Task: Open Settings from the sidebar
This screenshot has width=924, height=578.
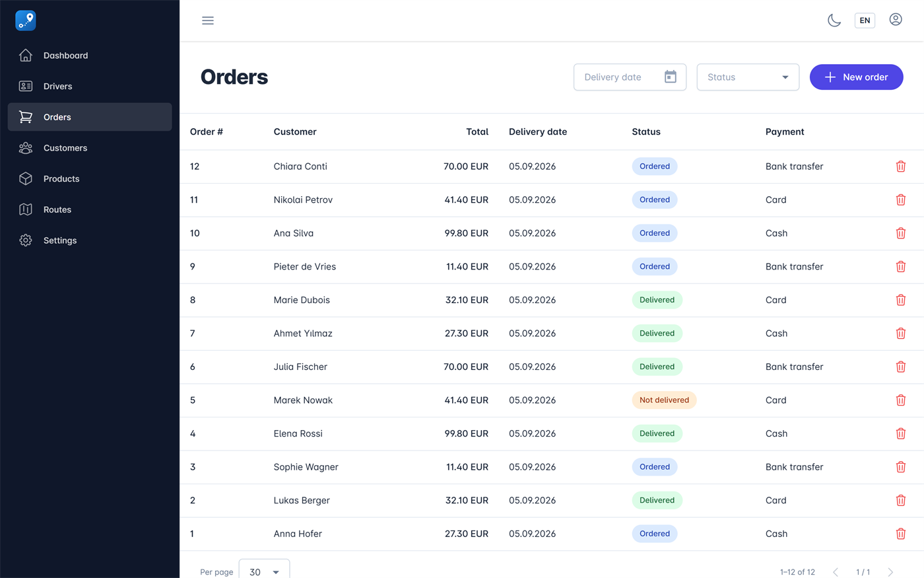Action: [90, 240]
